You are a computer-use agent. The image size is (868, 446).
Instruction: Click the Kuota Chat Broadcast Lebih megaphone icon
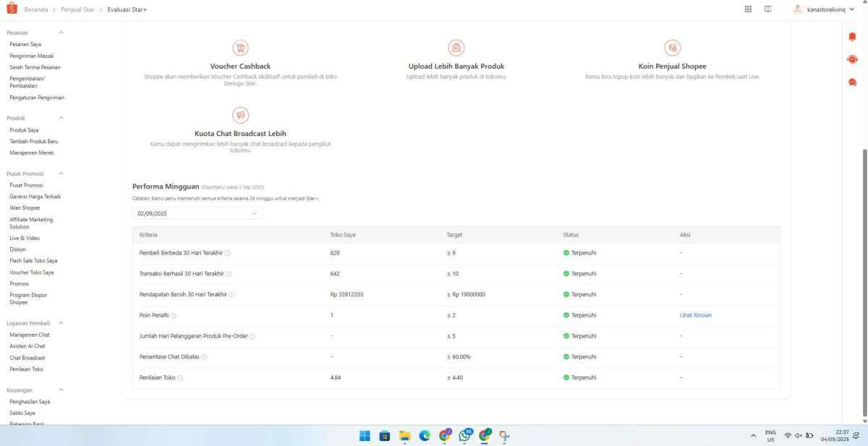[x=240, y=115]
